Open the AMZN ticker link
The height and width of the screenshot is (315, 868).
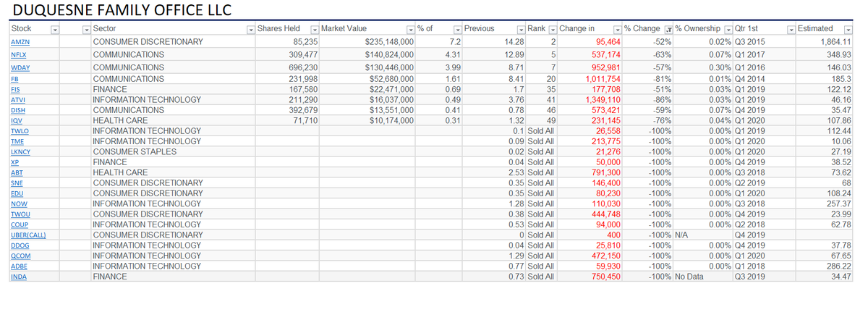coord(20,42)
